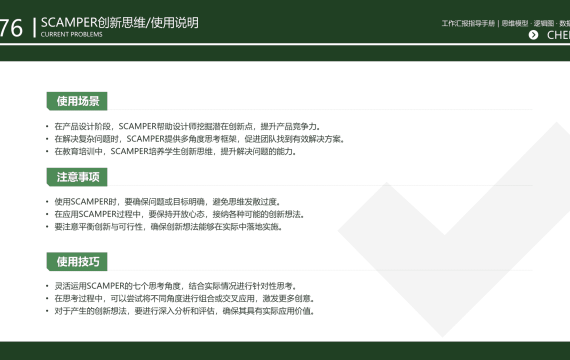Click the title SCAMPER创新思维/使用说明
The height and width of the screenshot is (360, 570).
(x=120, y=23)
